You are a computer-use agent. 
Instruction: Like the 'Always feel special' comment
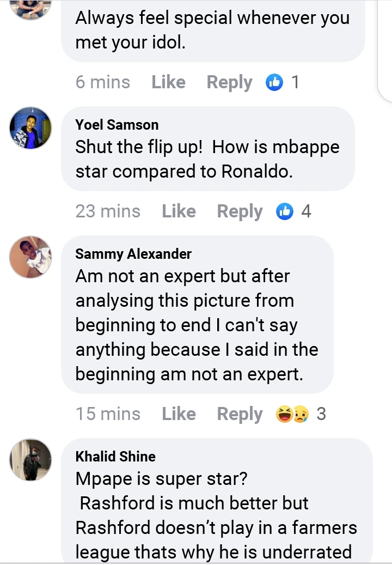[168, 82]
